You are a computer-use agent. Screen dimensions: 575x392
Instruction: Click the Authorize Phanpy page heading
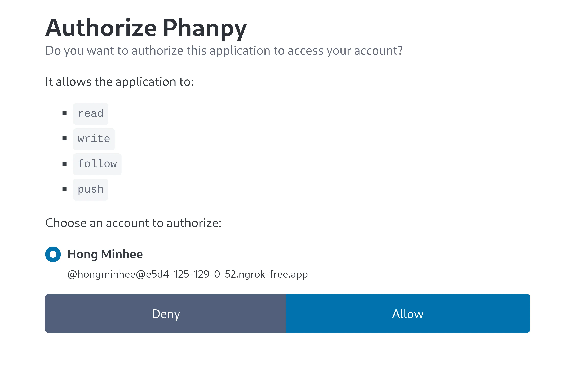tap(146, 28)
